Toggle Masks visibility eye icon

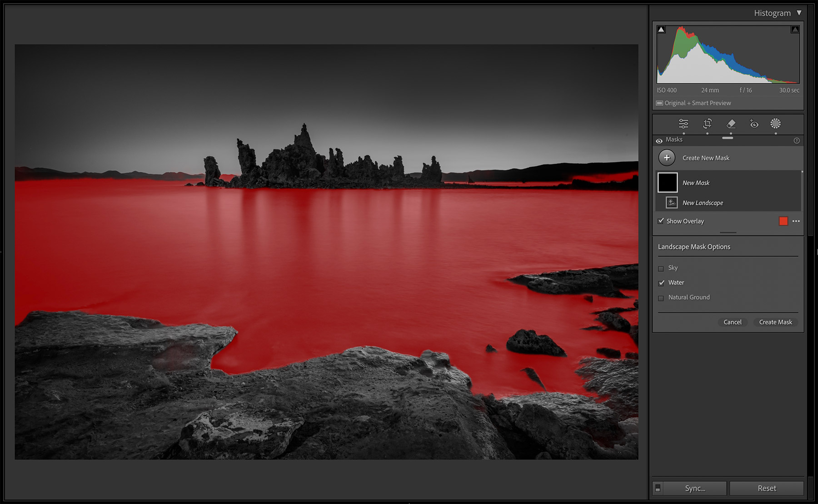659,141
